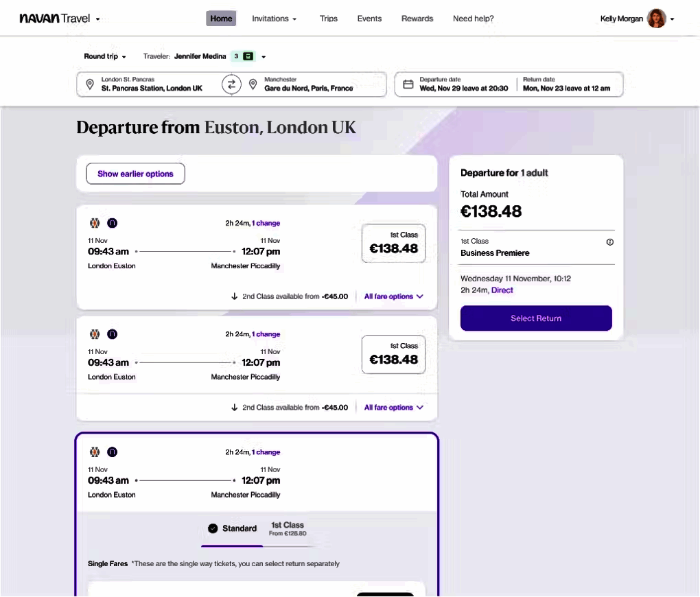Go to the Trips page

329,19
